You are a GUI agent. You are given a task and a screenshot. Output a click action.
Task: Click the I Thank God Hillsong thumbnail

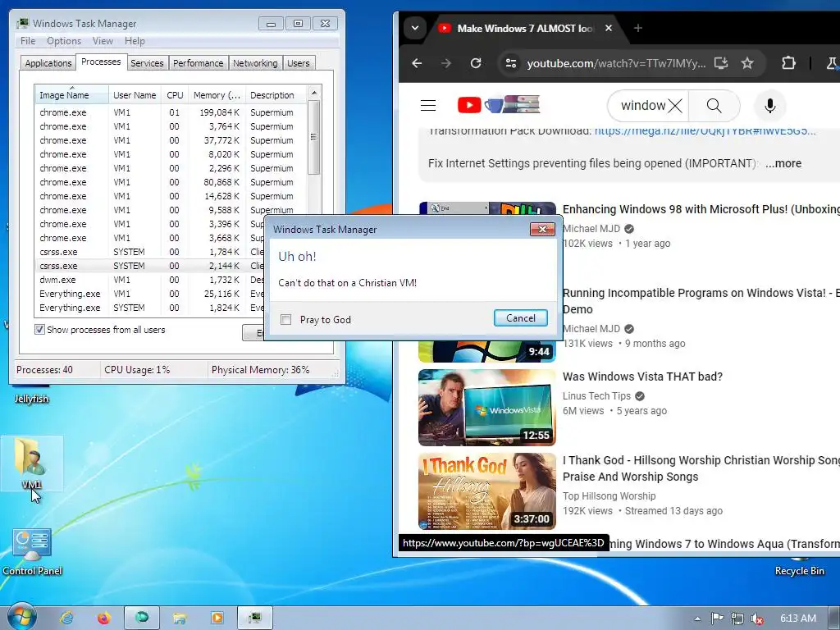pos(487,491)
